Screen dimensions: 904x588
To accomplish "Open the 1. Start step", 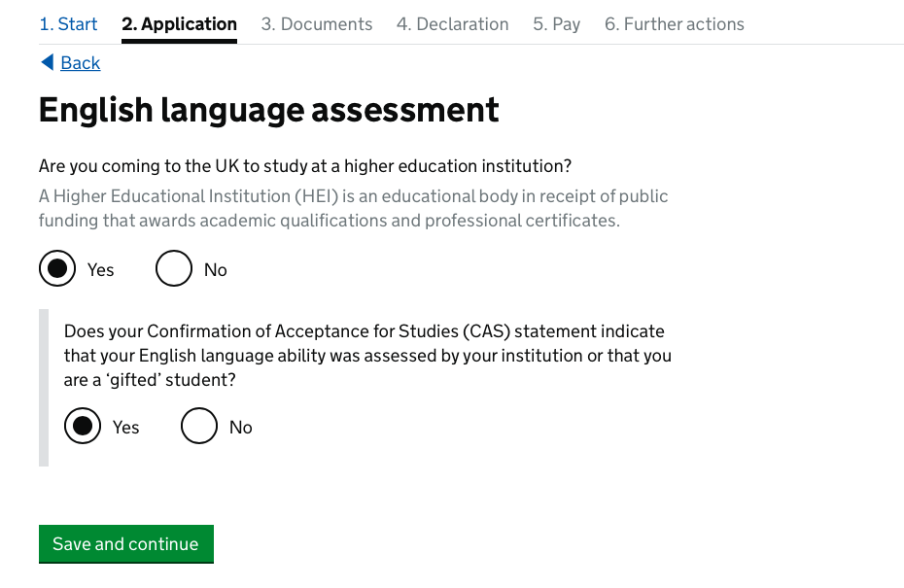I will 68,24.
